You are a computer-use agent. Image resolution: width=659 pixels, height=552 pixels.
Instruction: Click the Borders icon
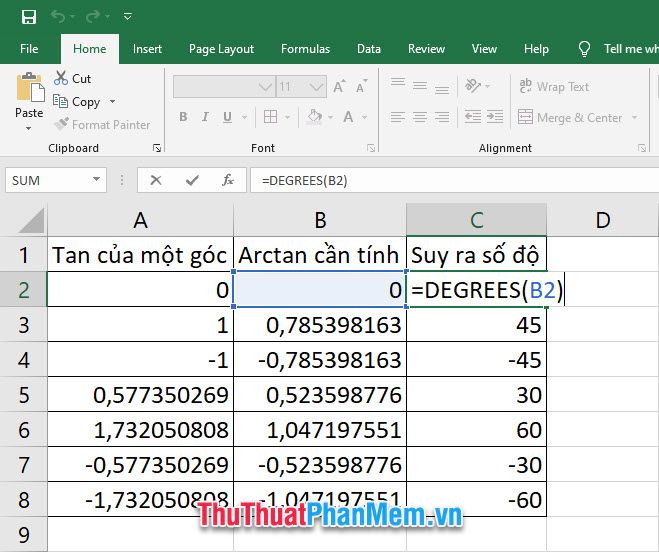coord(270,117)
